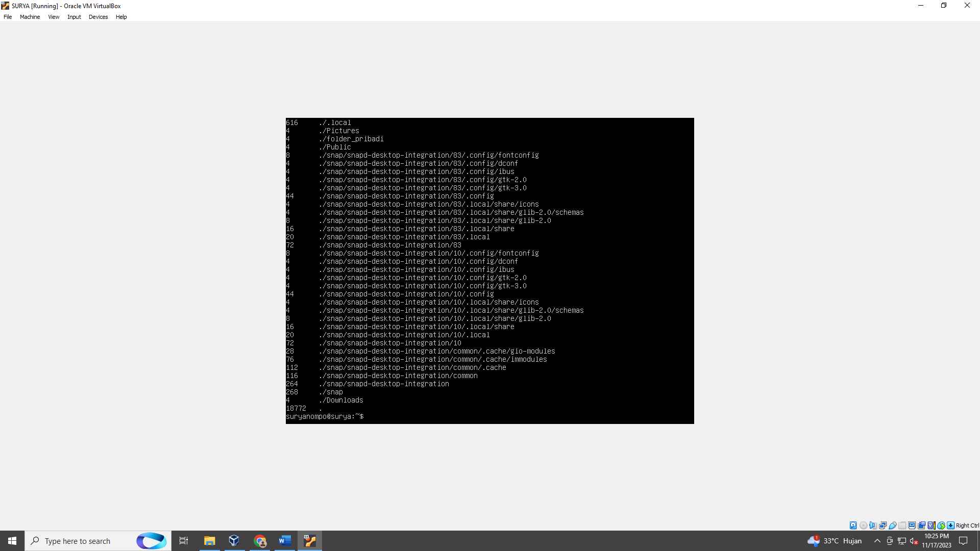
Task: Click the audio speaker status icon in VirtualBox
Action: pos(873,525)
